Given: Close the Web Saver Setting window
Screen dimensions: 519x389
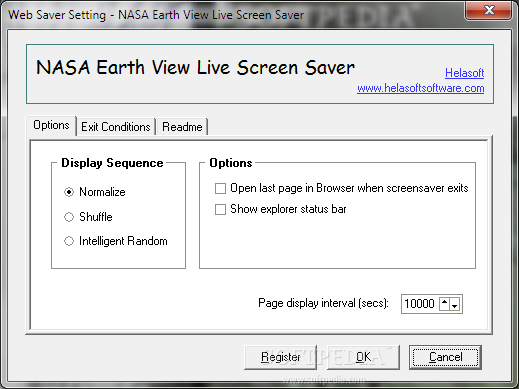Looking at the screenshot, I should [489, 10].
